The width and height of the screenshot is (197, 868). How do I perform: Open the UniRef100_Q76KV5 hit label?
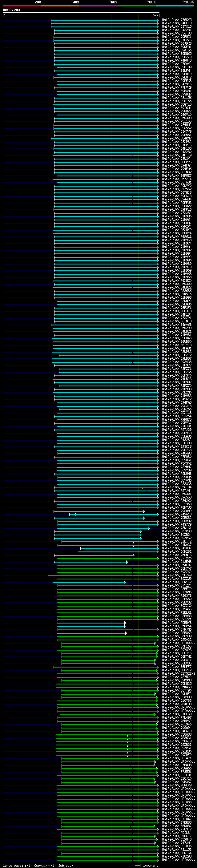(177, 20)
